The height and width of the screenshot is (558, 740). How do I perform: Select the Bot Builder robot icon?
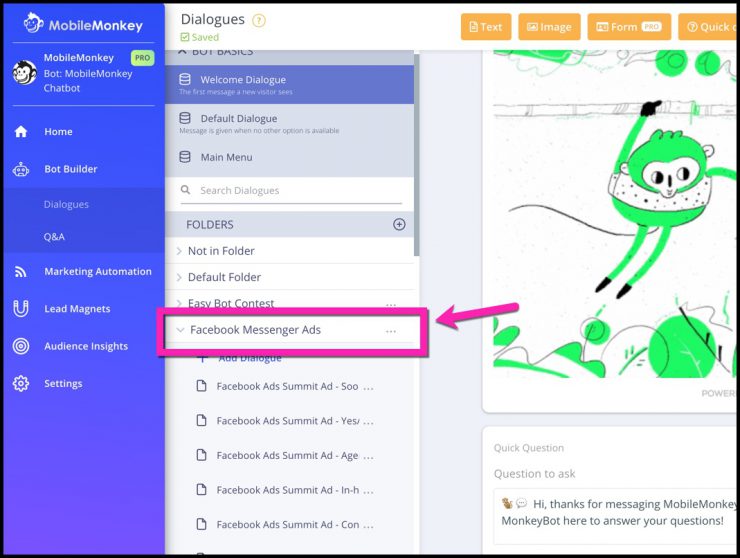(21, 169)
